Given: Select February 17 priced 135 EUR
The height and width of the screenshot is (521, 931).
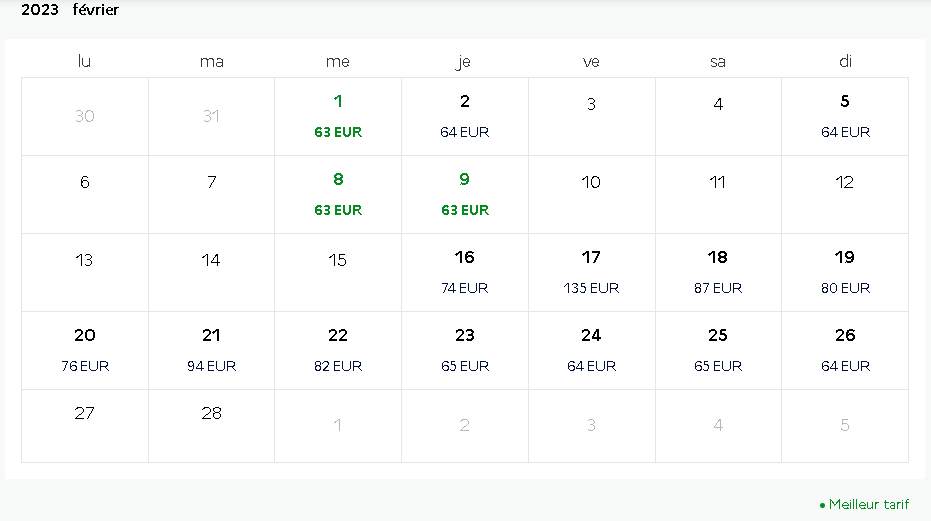Looking at the screenshot, I should tap(591, 273).
